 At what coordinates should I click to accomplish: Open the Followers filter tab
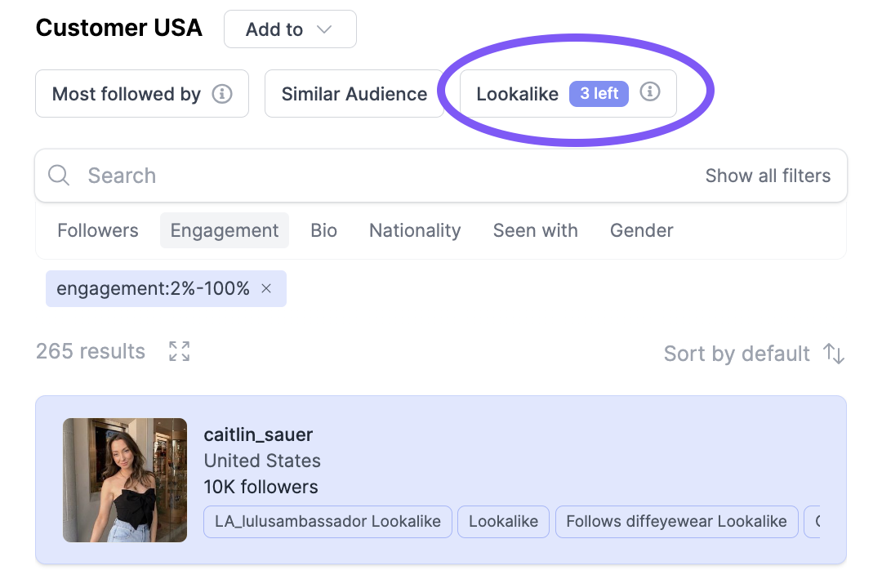(x=98, y=230)
